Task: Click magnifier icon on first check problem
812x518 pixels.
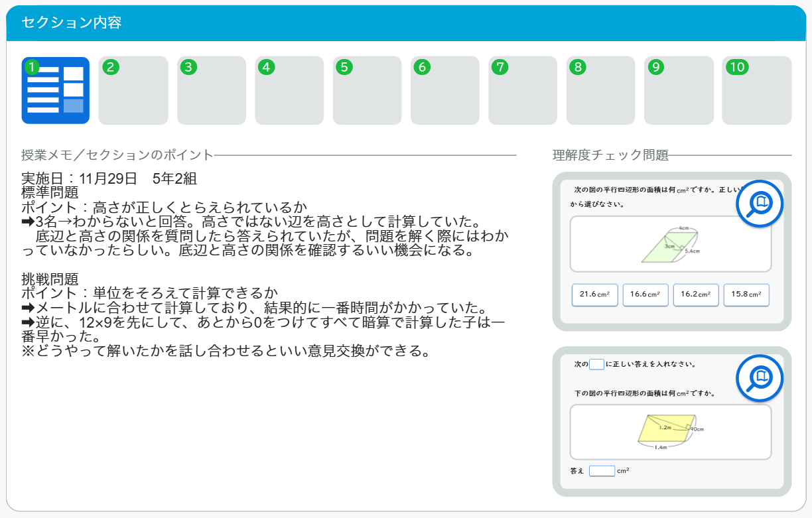Action: (760, 203)
